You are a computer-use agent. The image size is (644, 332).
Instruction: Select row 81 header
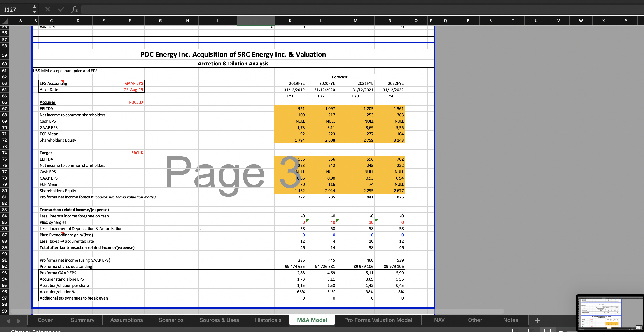point(5,197)
